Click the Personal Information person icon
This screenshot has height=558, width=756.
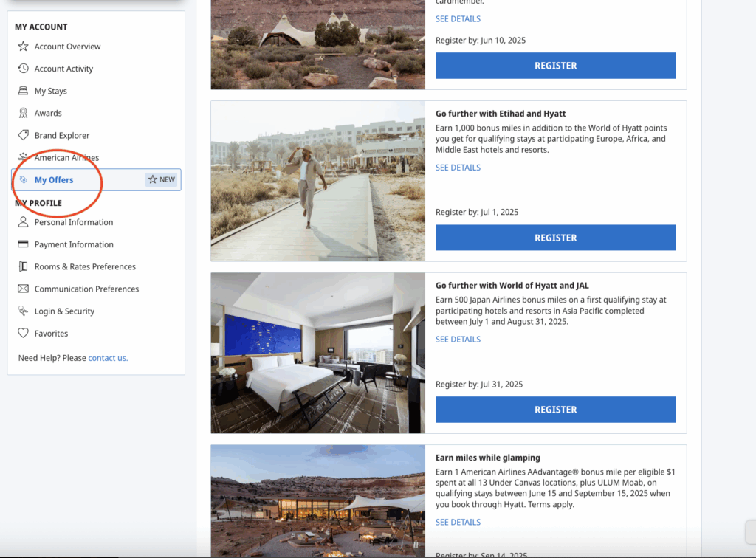click(23, 222)
